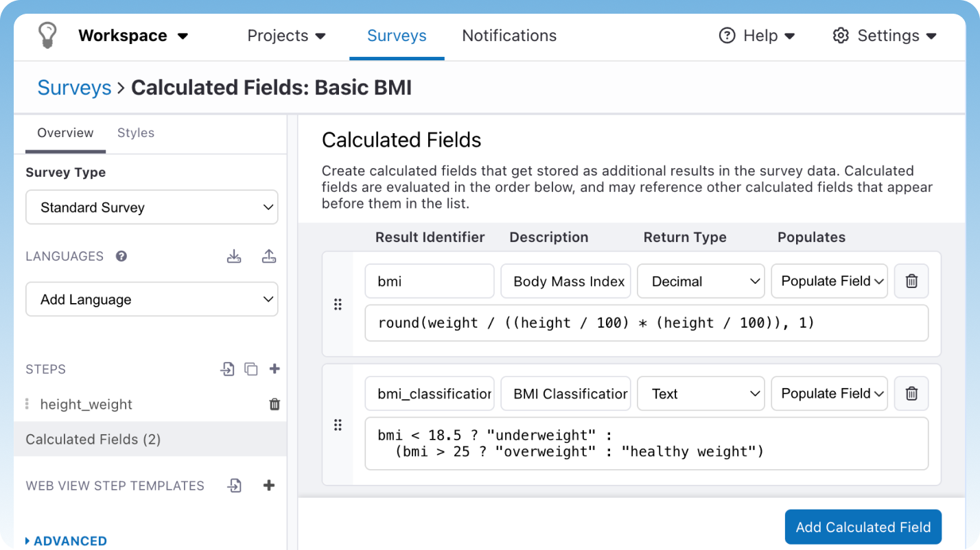This screenshot has height=550, width=980.
Task: Click the Add Calculated Field button
Action: click(863, 527)
